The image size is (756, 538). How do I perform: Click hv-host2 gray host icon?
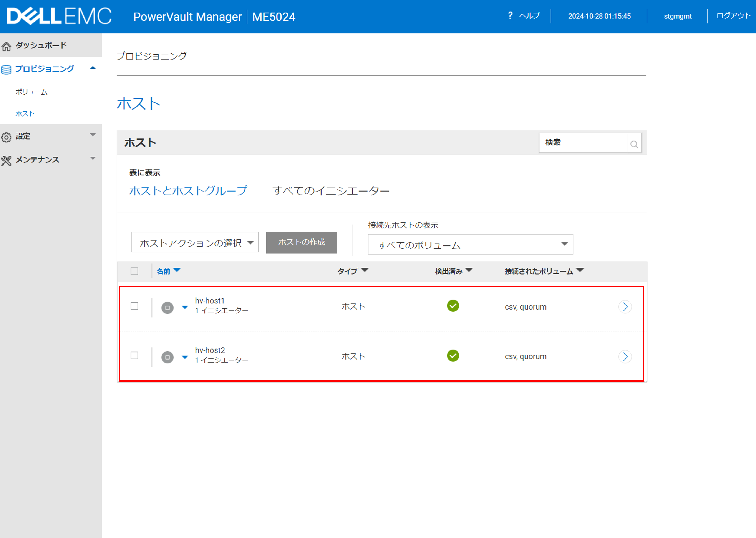pos(167,357)
